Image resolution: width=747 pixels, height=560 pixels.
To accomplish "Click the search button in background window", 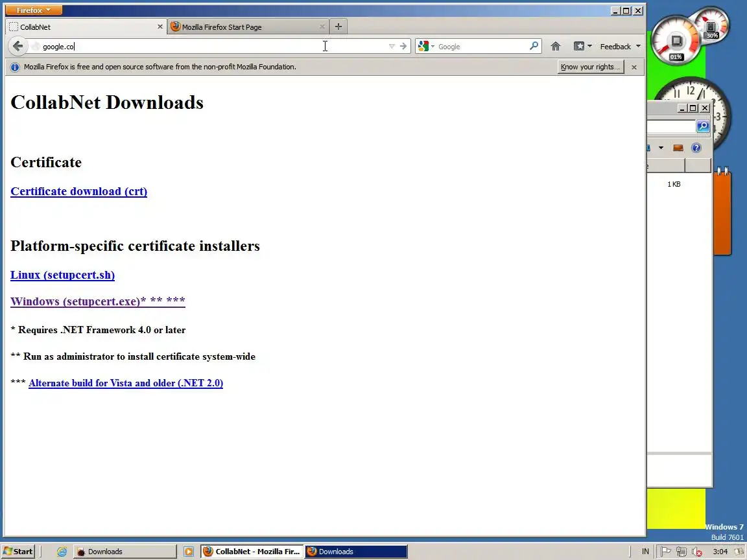I will pos(703,126).
